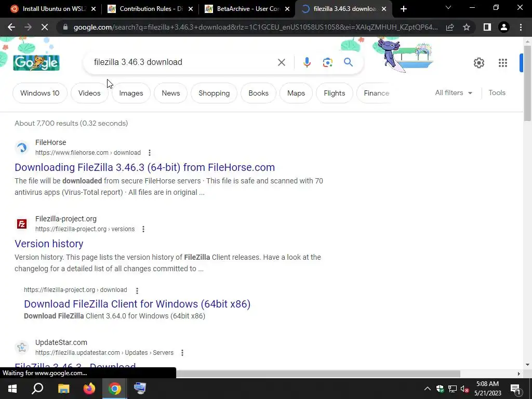This screenshot has height=399, width=532.
Task: Select the filezilla 3.46.3 download tab
Action: [344, 9]
